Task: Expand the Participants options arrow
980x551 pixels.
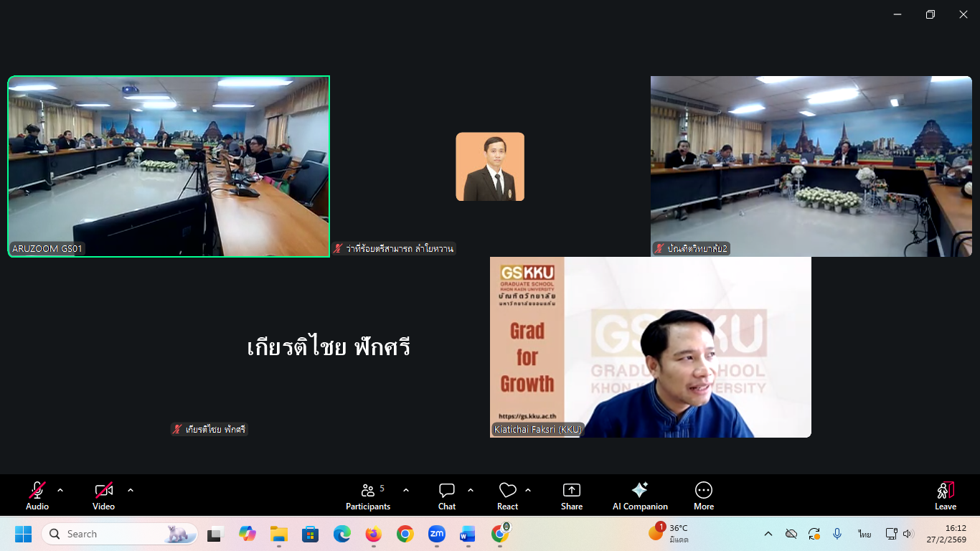Action: click(406, 490)
